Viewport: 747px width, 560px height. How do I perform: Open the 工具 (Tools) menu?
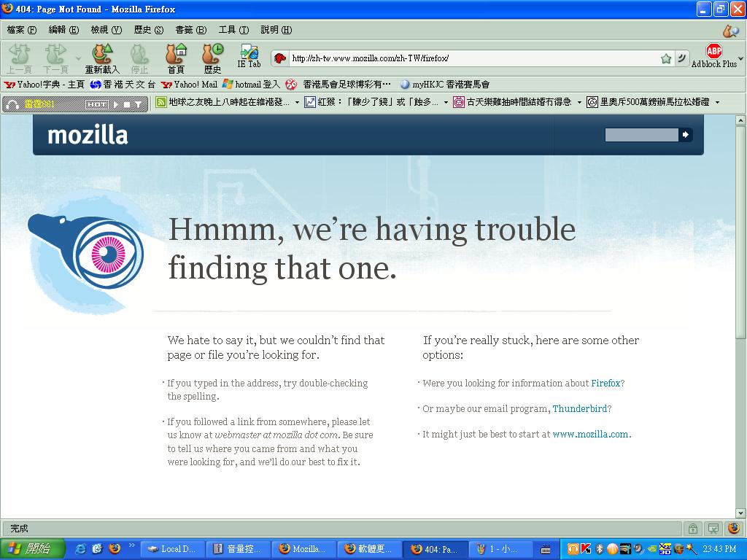233,30
